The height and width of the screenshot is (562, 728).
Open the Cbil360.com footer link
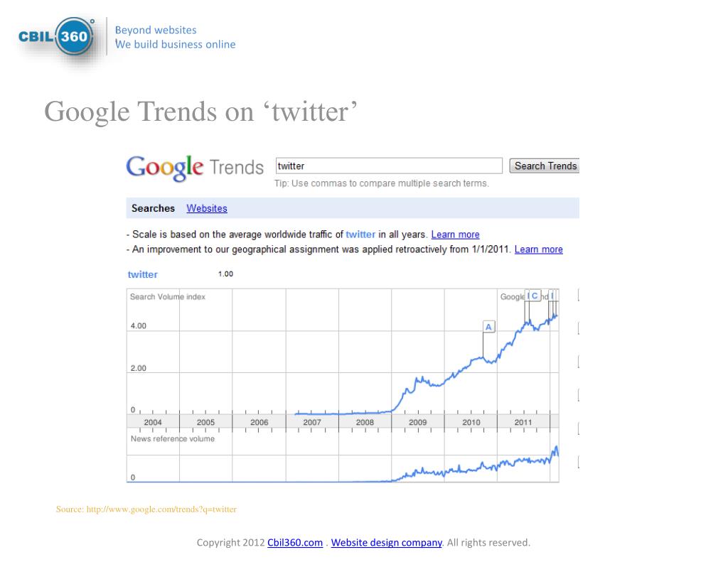pos(295,543)
